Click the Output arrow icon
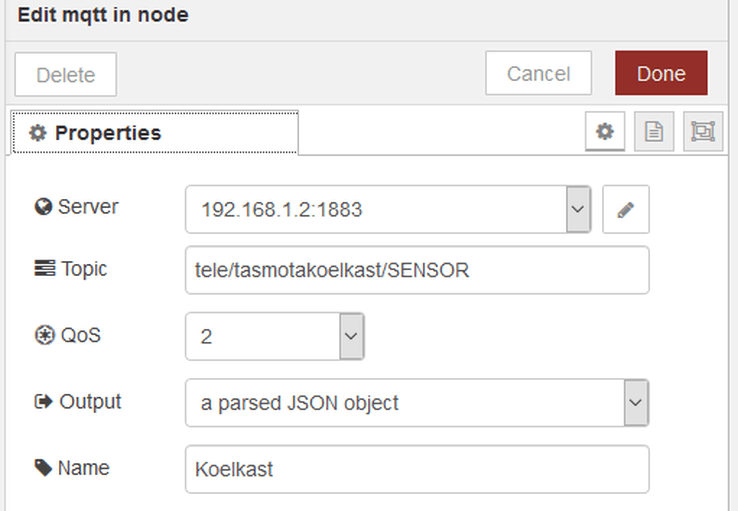 44,401
